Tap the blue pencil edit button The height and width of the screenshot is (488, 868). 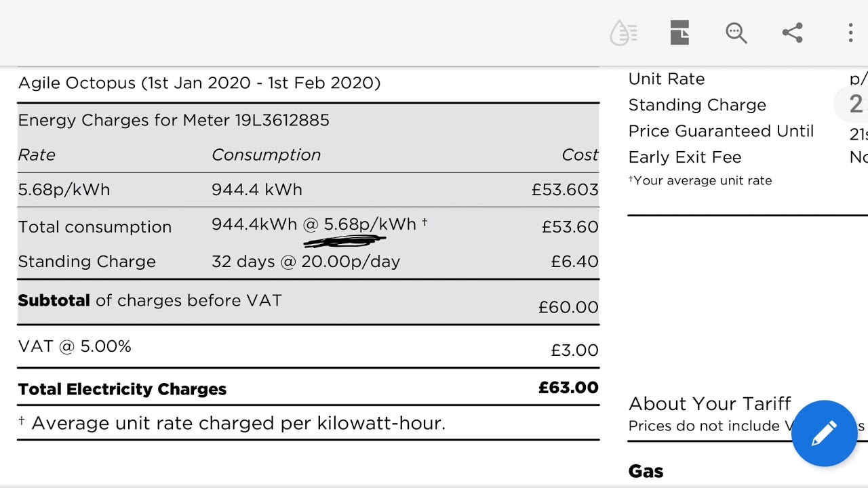824,434
